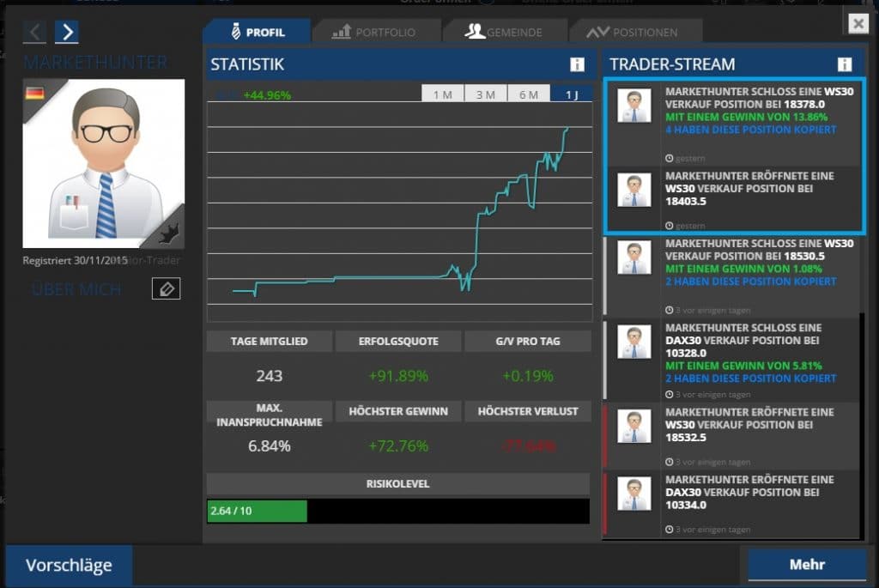The width and height of the screenshot is (879, 588).
Task: Select the 6 M chart range
Action: coord(528,94)
